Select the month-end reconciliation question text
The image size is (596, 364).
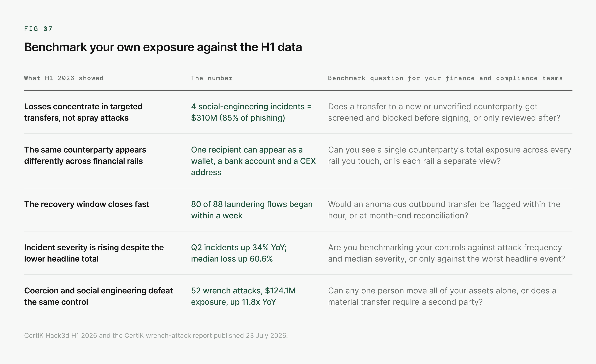(x=444, y=210)
